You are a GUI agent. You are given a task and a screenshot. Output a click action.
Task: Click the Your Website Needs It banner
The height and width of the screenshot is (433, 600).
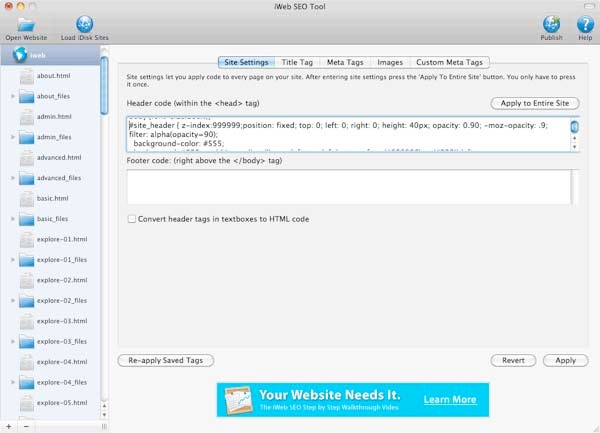[353, 400]
